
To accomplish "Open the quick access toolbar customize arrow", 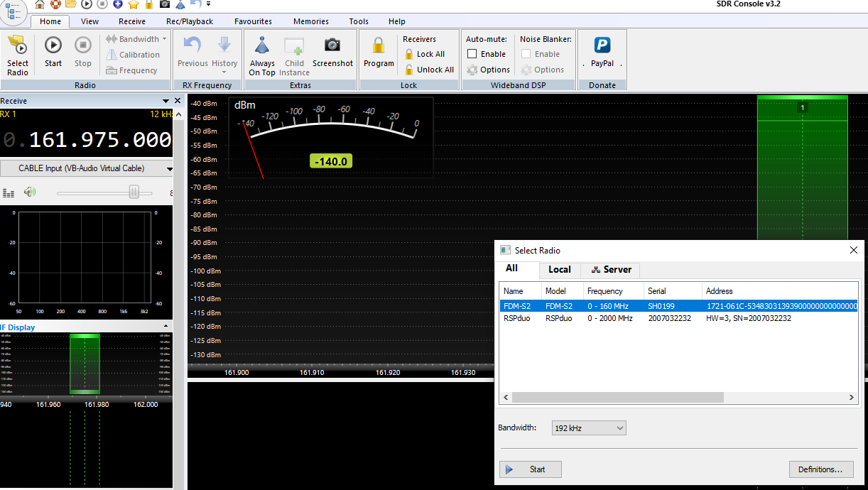I will pyautogui.click(x=209, y=4).
